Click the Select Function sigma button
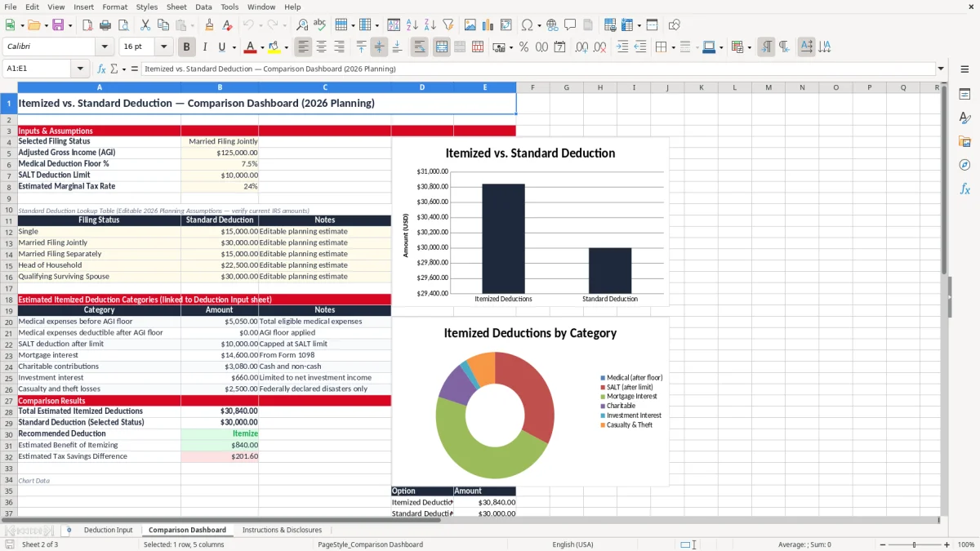The width and height of the screenshot is (980, 551). click(114, 69)
